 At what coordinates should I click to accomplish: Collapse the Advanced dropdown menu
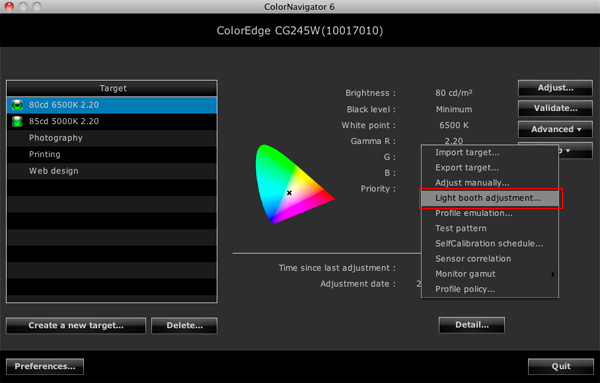pos(555,129)
